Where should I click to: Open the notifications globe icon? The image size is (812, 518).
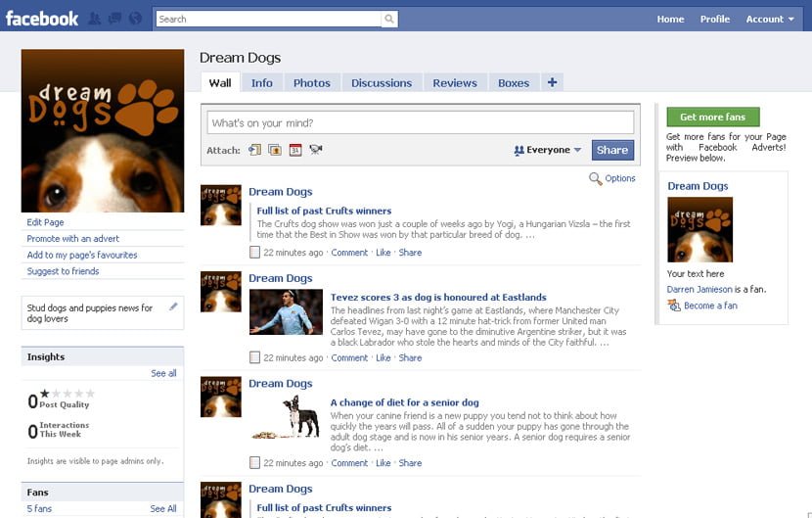135,19
